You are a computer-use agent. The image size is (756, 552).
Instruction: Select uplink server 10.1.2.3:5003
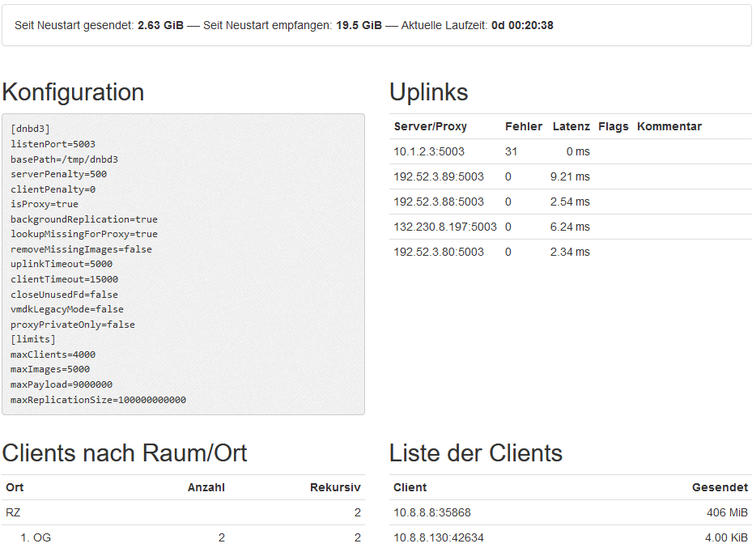pyautogui.click(x=429, y=151)
